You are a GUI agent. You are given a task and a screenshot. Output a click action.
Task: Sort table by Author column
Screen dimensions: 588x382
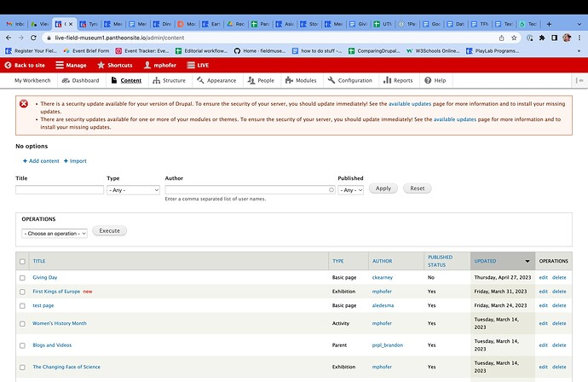(x=382, y=261)
